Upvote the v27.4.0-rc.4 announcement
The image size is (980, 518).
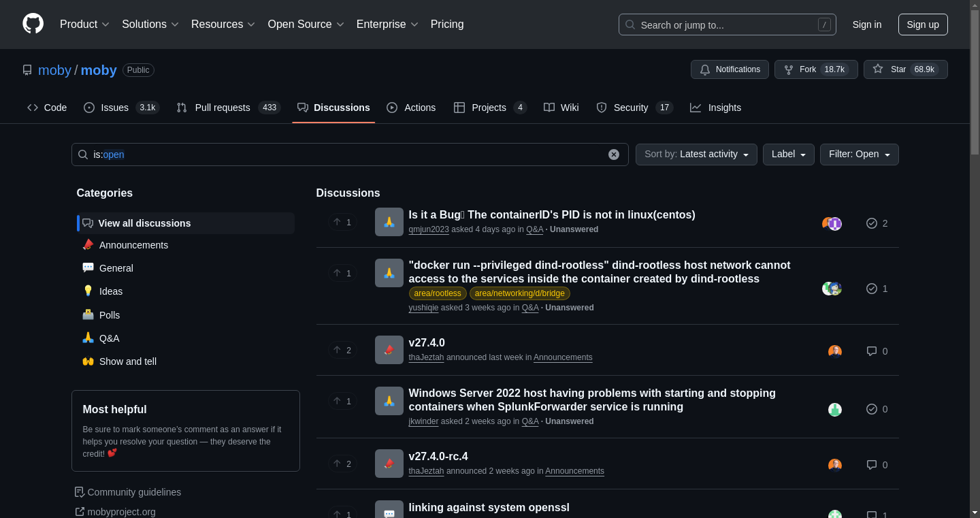(x=343, y=464)
